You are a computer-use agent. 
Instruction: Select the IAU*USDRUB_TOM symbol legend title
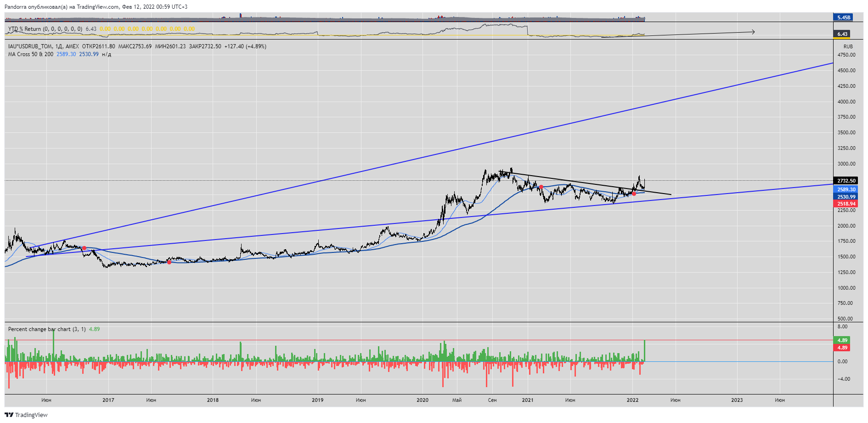(30, 46)
